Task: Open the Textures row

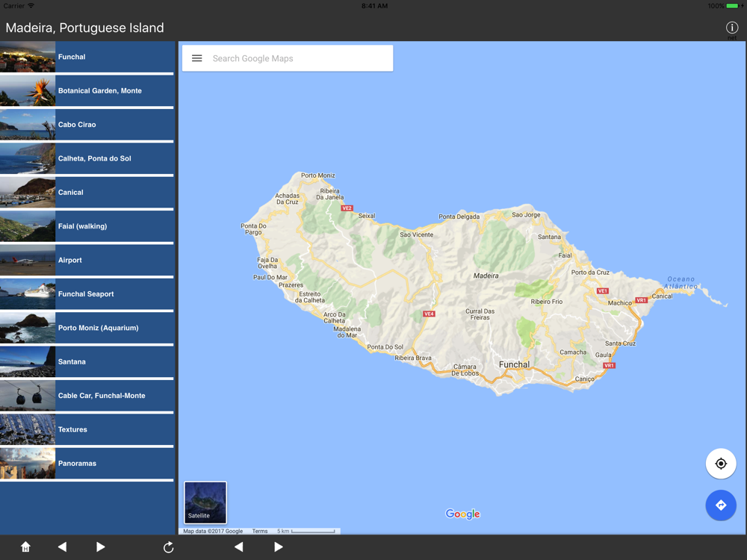Action: 87,429
